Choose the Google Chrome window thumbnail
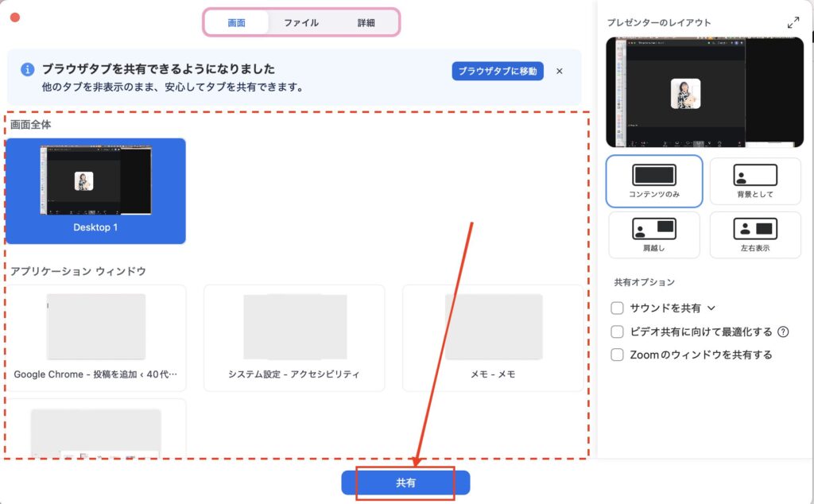Screen dimensions: 814x504 click(x=95, y=337)
